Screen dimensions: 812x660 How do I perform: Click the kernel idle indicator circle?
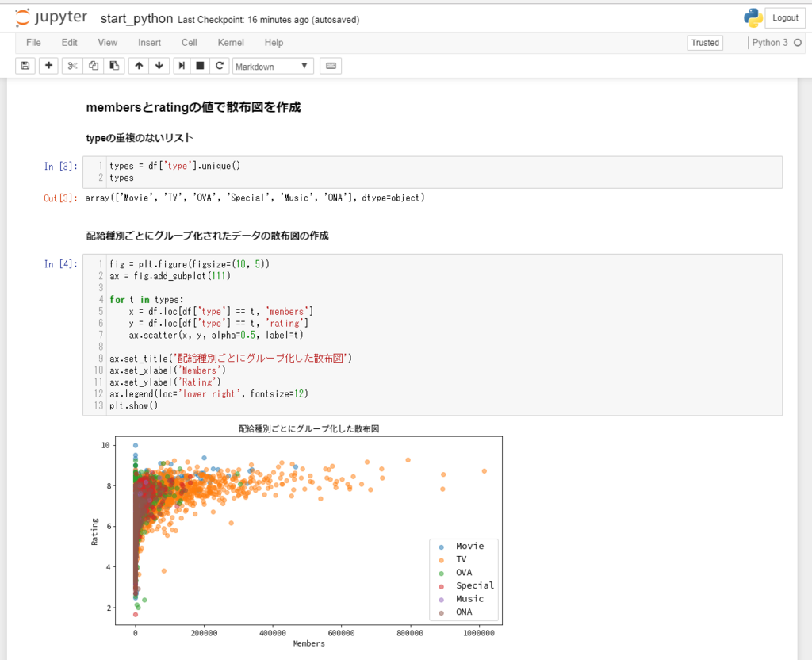(798, 43)
